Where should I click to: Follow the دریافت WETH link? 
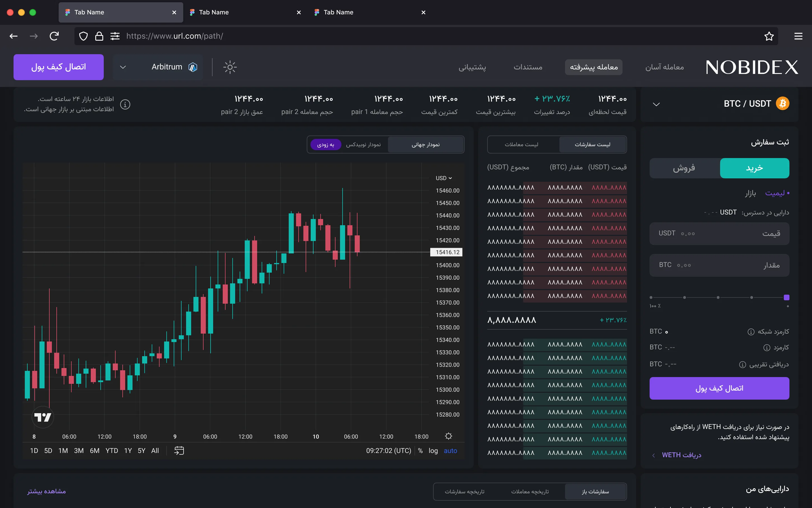click(681, 455)
